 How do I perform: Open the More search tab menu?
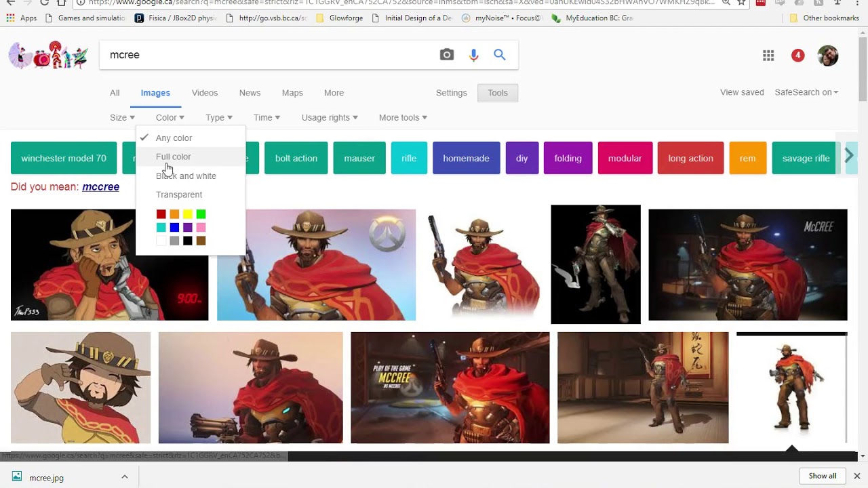334,93
